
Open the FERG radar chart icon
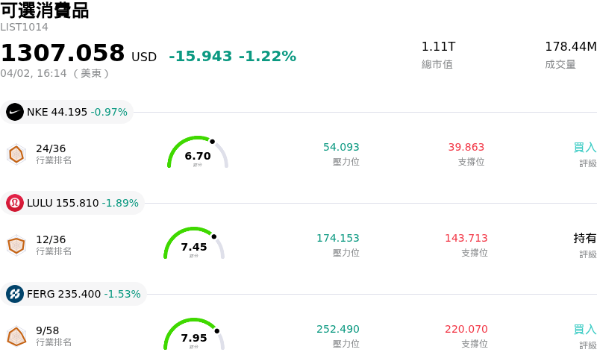pyautogui.click(x=16, y=336)
